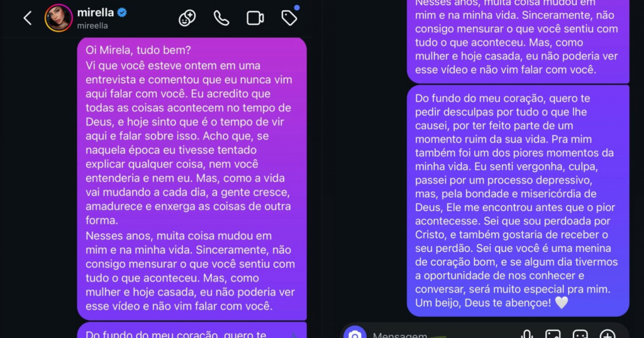This screenshot has width=644, height=338.
Task: Select the partially visible bubble at bottom left
Action: click(192, 330)
